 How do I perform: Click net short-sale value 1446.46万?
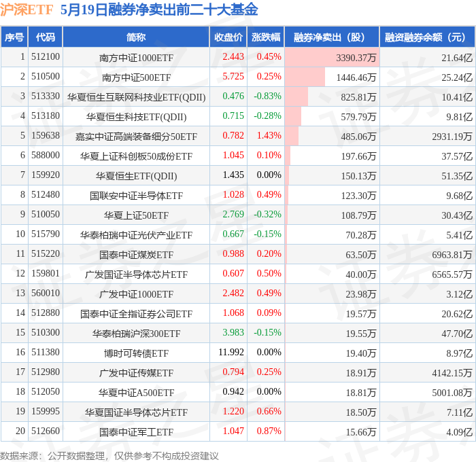(356, 77)
